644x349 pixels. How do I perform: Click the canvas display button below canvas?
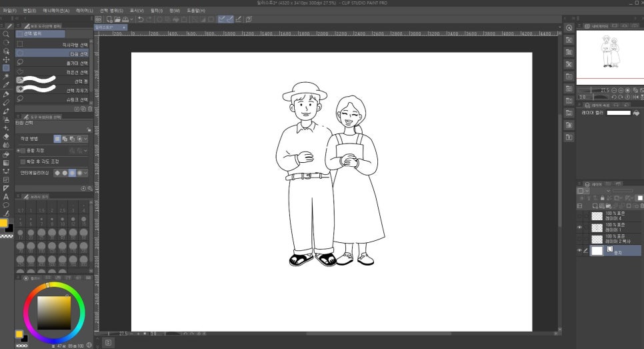point(108,342)
